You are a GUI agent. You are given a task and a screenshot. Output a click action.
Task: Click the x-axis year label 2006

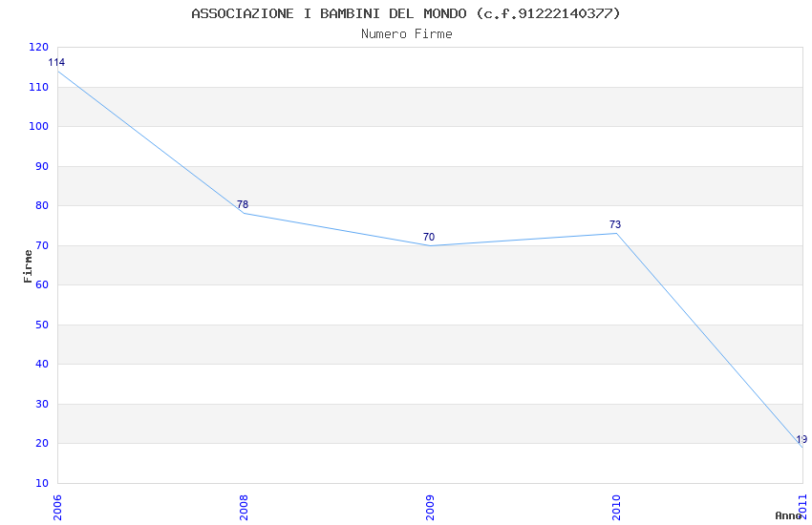tap(57, 508)
